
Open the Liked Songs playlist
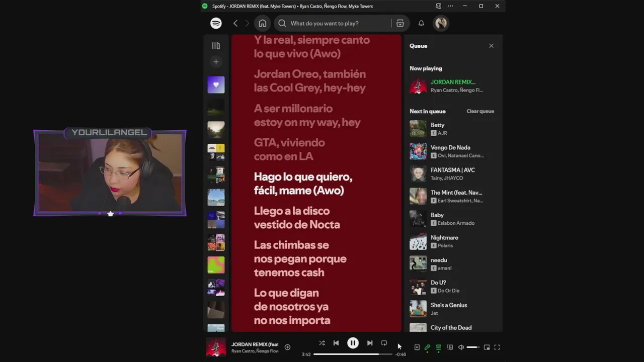tap(216, 84)
